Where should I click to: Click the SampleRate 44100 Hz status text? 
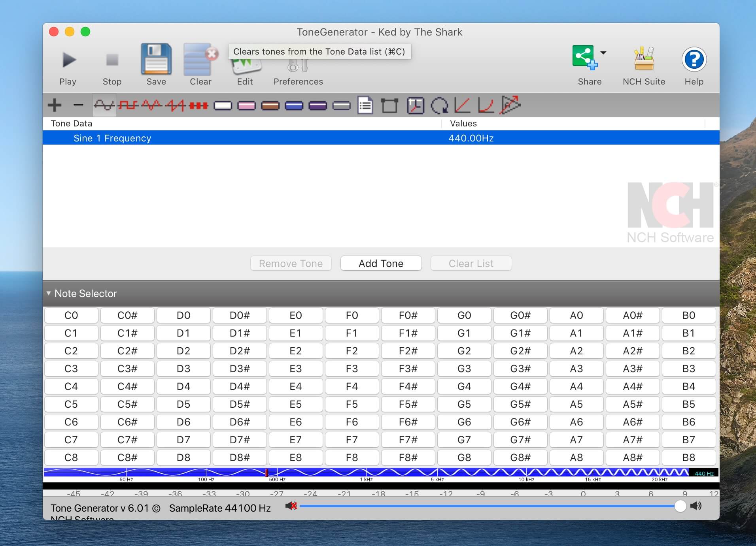coord(220,508)
